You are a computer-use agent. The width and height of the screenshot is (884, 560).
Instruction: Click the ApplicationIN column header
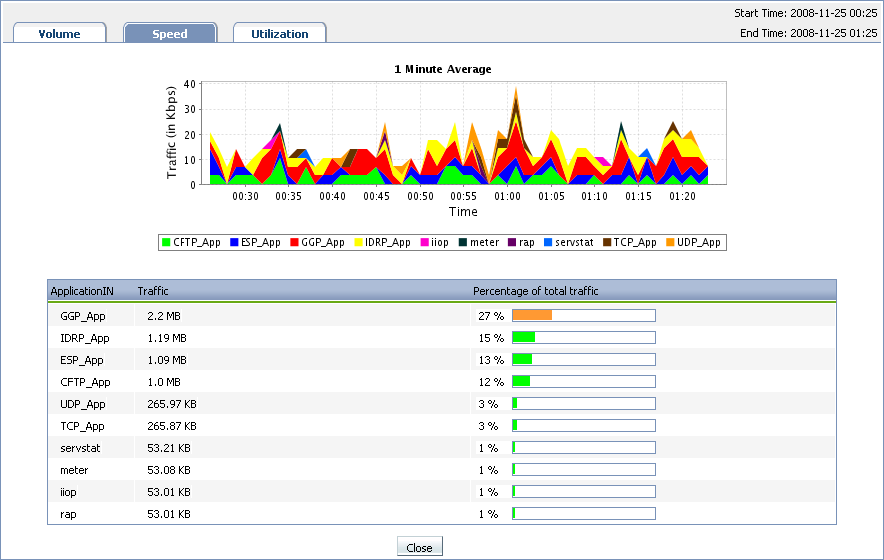pyautogui.click(x=82, y=291)
